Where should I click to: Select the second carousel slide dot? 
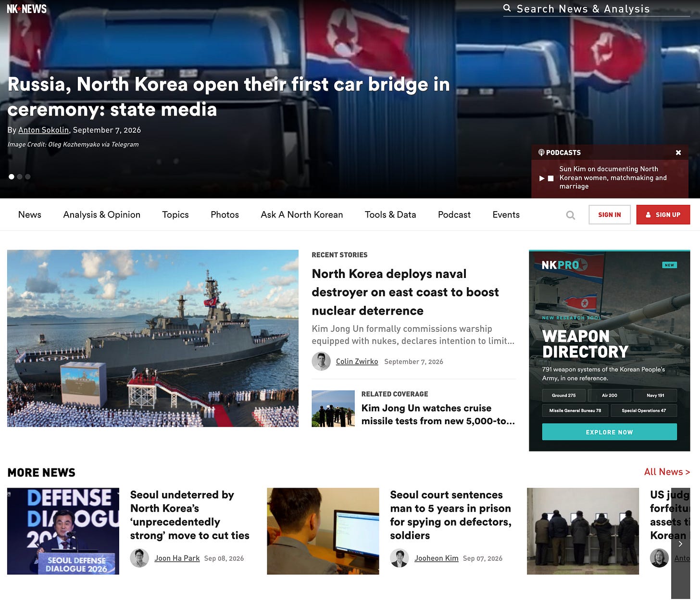tap(20, 177)
